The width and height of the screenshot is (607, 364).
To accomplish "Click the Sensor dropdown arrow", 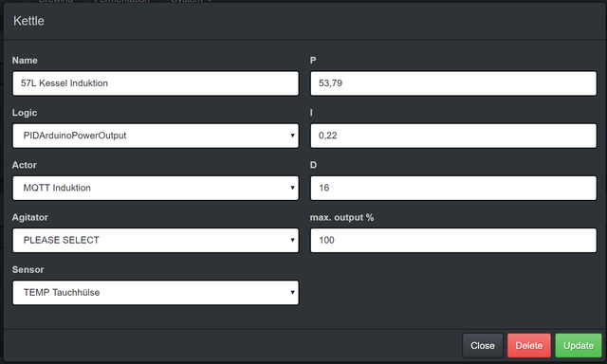I will click(292, 293).
